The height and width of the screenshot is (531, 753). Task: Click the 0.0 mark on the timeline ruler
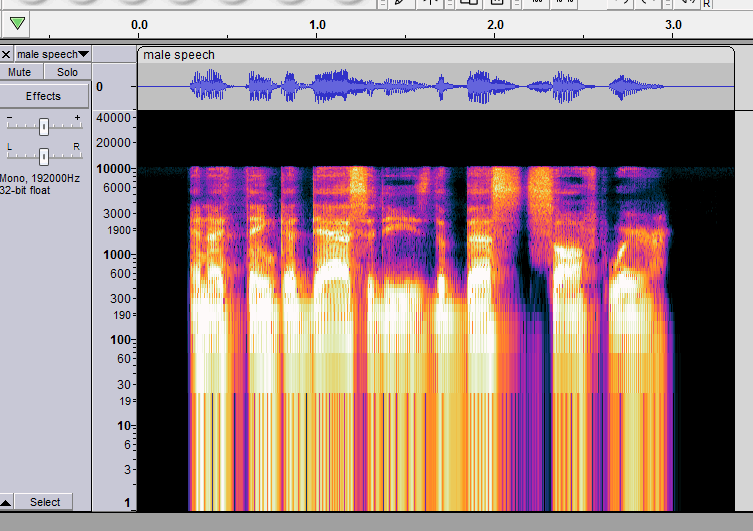coord(139,24)
